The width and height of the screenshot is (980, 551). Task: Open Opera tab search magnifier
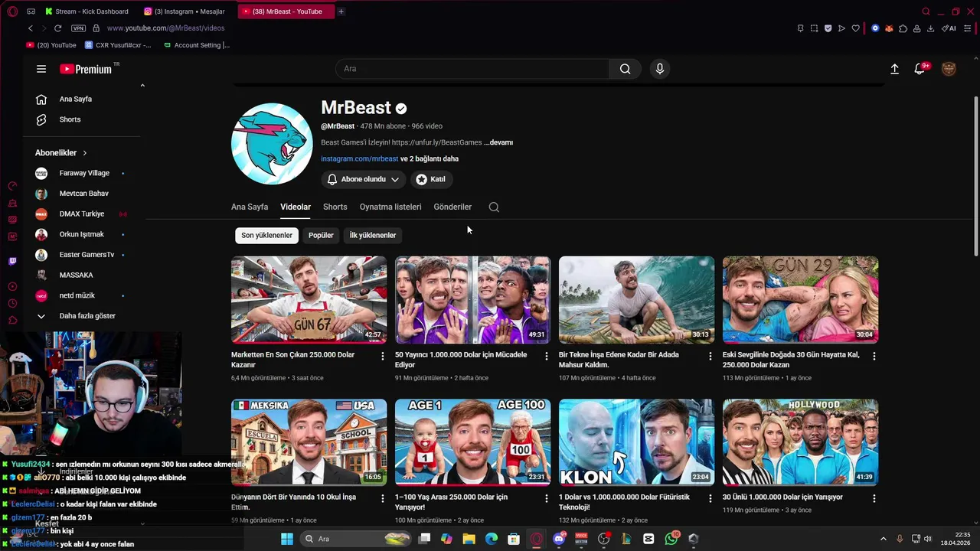[926, 11]
